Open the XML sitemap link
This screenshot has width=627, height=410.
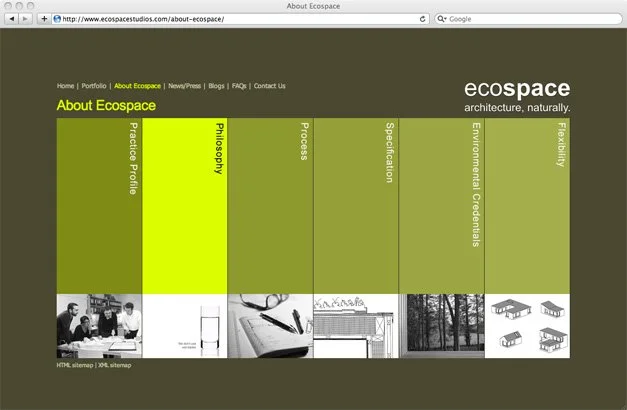(115, 365)
